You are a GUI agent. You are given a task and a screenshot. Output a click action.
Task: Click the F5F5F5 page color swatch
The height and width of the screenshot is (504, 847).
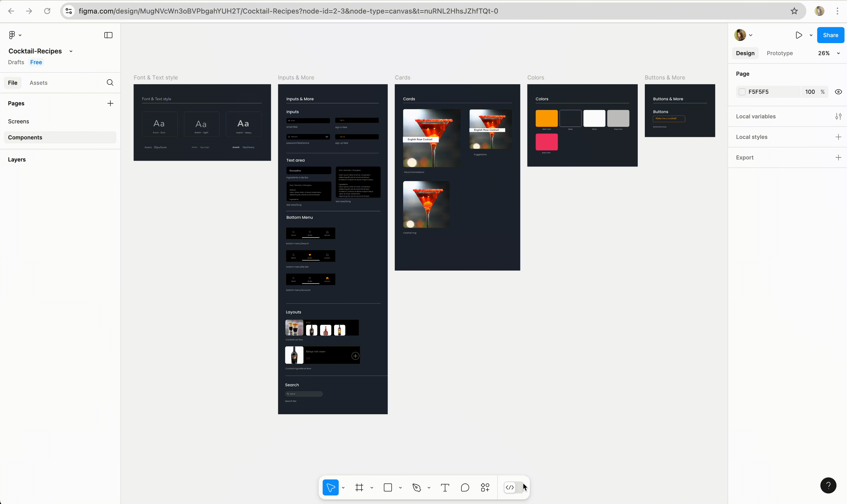click(742, 92)
